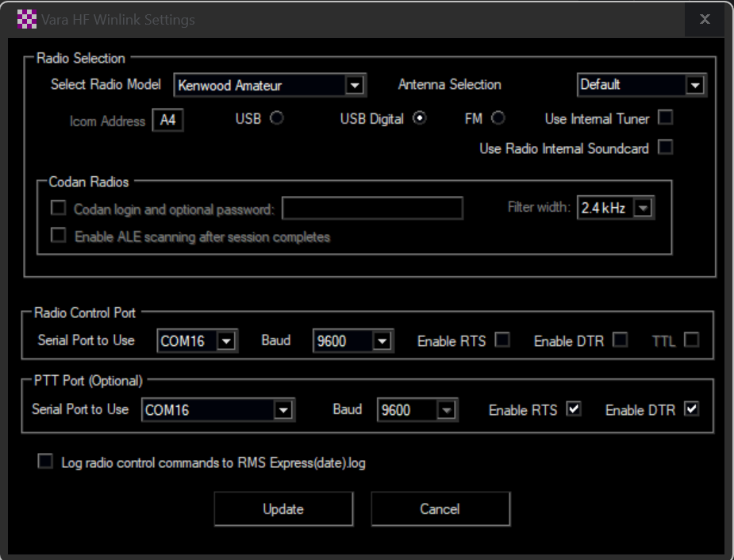This screenshot has height=560, width=734.
Task: Select the FM mode radio button
Action: pyautogui.click(x=498, y=118)
